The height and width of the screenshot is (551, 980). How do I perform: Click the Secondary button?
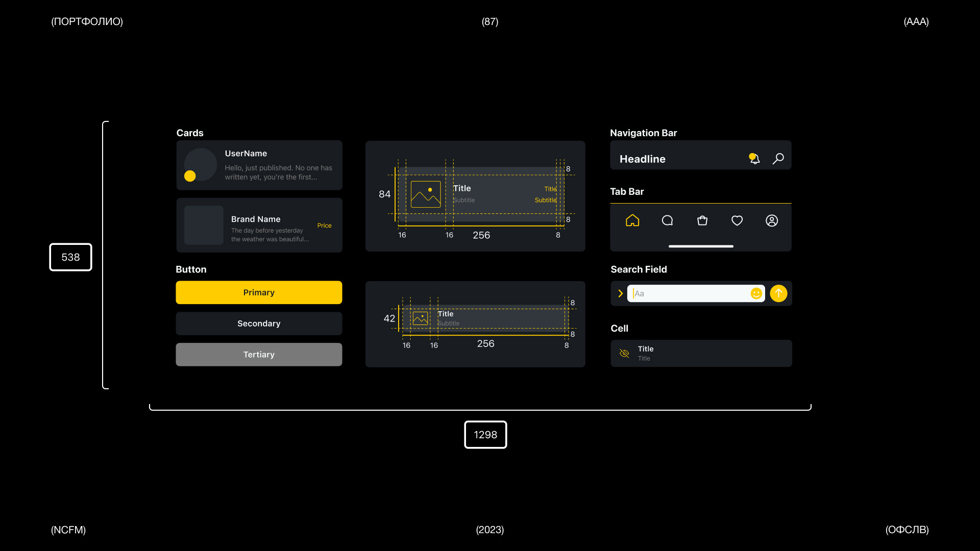(259, 323)
